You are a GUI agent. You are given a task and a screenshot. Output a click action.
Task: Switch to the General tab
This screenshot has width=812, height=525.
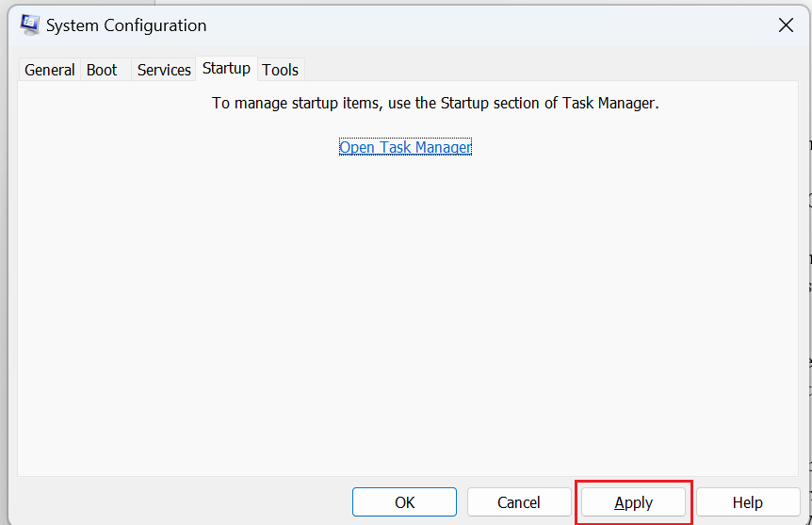(x=50, y=70)
